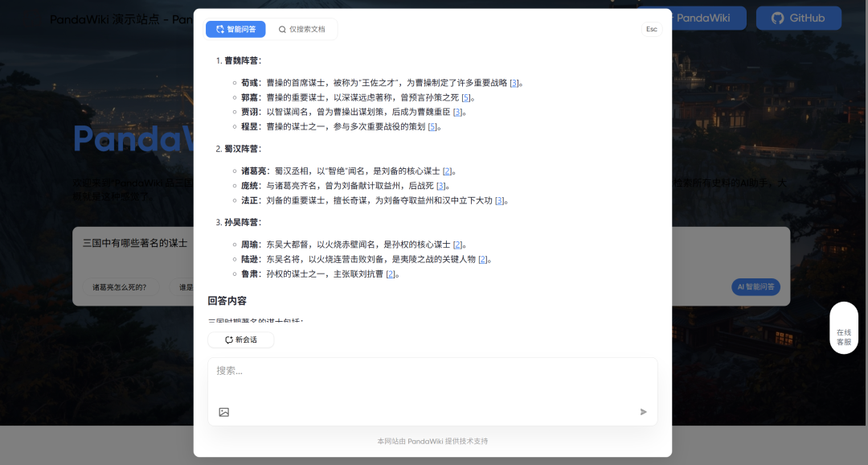This screenshot has width=868, height=465.
Task: Click the bold name 法正
Action: [x=250, y=200]
